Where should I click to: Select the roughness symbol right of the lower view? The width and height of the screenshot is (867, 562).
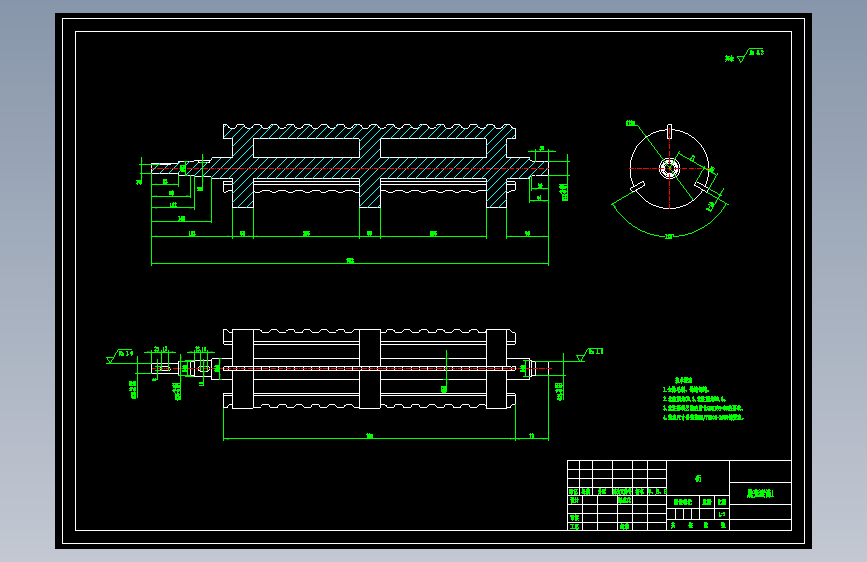pyautogui.click(x=589, y=355)
